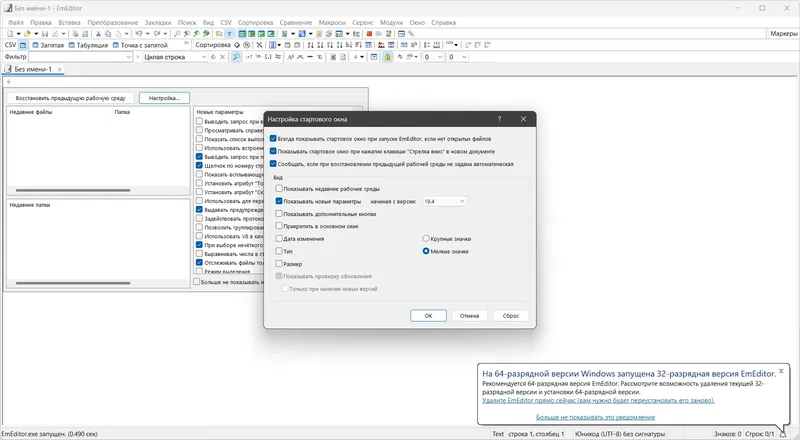Screen dimensions: 800x440
Task: Click Отмена button in dialog
Action: click(469, 315)
